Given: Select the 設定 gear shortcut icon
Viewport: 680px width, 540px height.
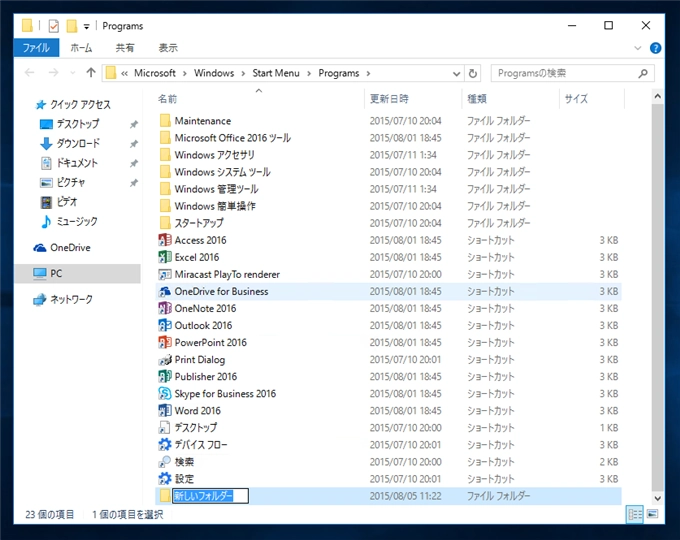Looking at the screenshot, I should (165, 478).
